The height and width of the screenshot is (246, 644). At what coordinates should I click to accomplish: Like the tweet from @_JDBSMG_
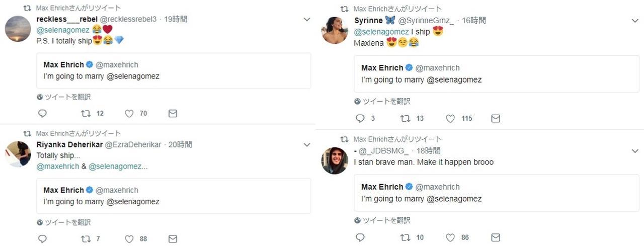point(450,237)
